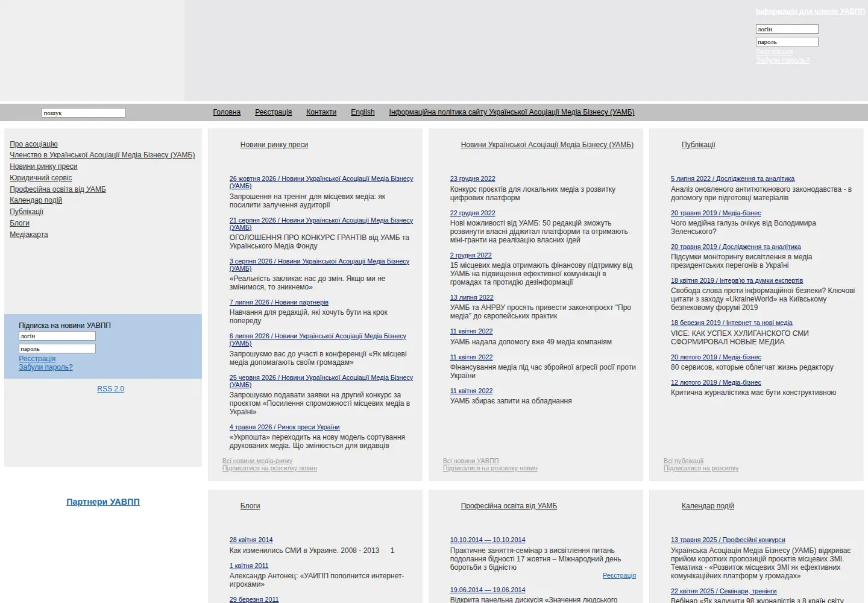Open the Партнери УАВПП link
Screen dimensions: 868x603
tap(103, 502)
